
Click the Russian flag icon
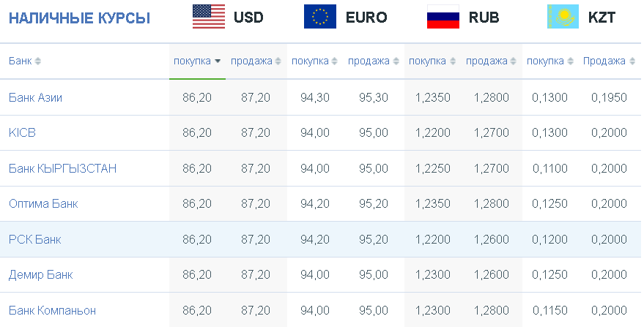point(443,17)
